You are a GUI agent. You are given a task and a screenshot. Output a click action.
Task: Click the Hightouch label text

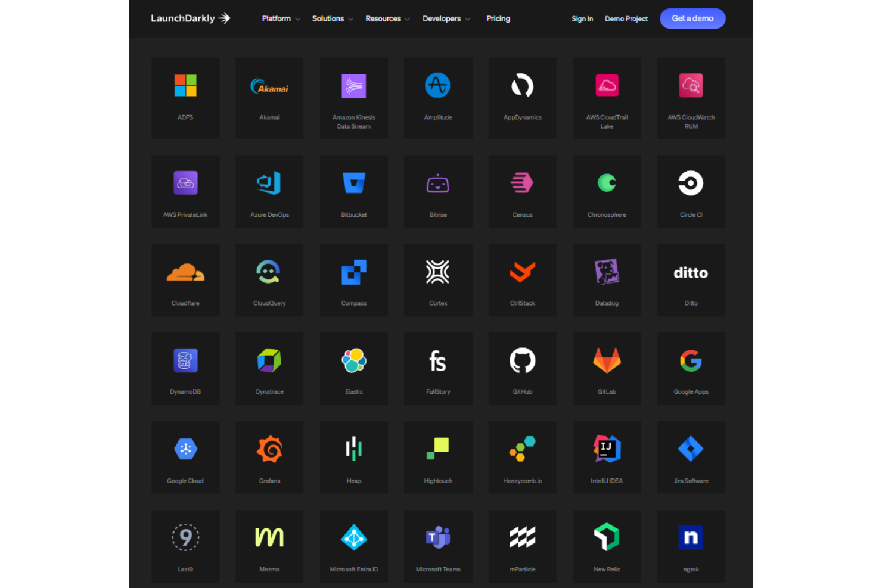click(438, 481)
